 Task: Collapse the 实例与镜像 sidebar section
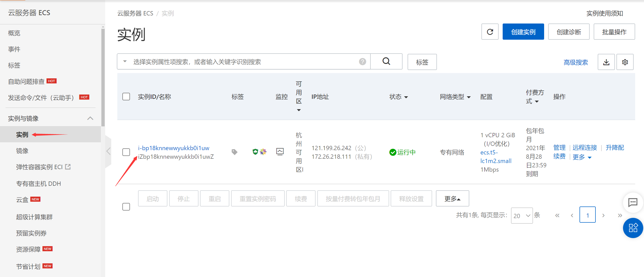90,118
